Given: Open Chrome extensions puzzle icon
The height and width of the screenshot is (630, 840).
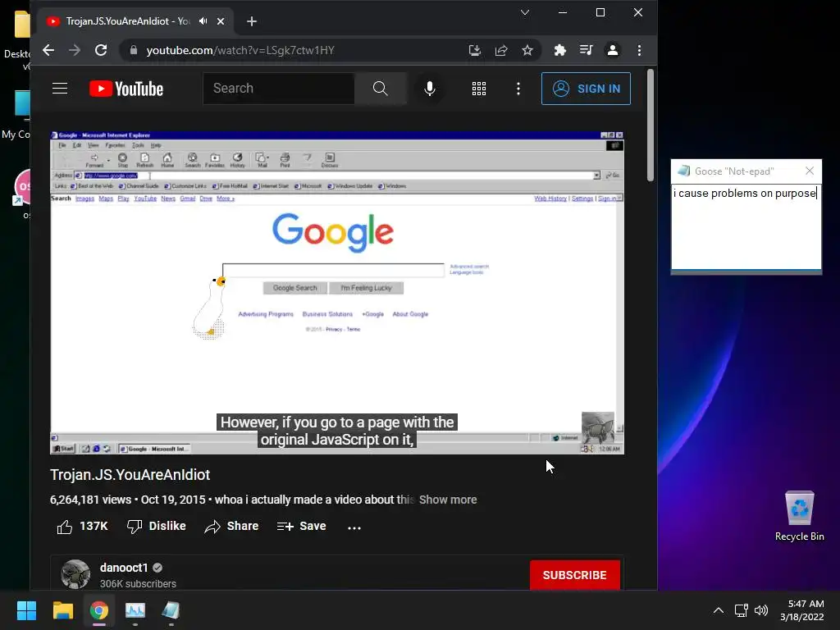Looking at the screenshot, I should click(x=559, y=50).
